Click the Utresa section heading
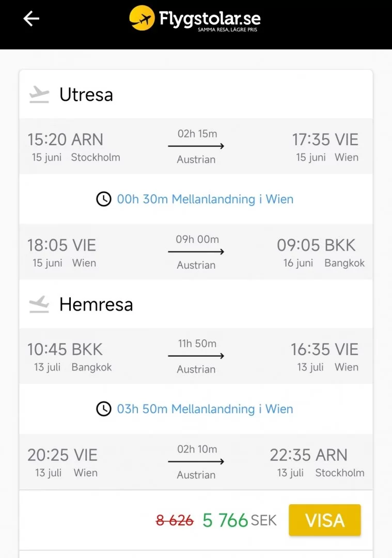 pyautogui.click(x=86, y=95)
